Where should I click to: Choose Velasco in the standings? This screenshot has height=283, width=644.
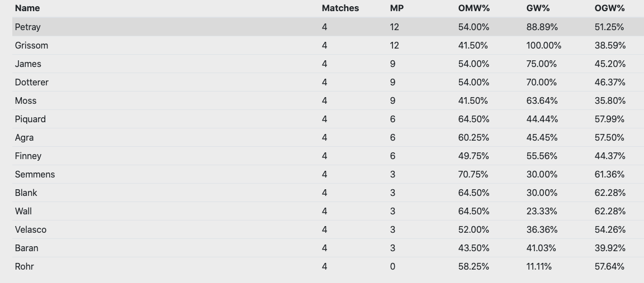pos(328,229)
